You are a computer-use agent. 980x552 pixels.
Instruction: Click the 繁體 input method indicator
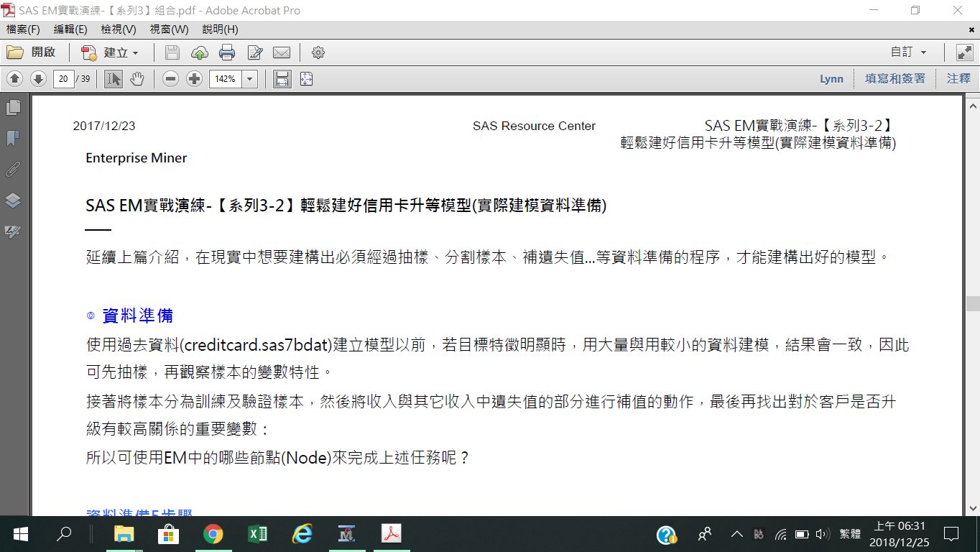849,534
